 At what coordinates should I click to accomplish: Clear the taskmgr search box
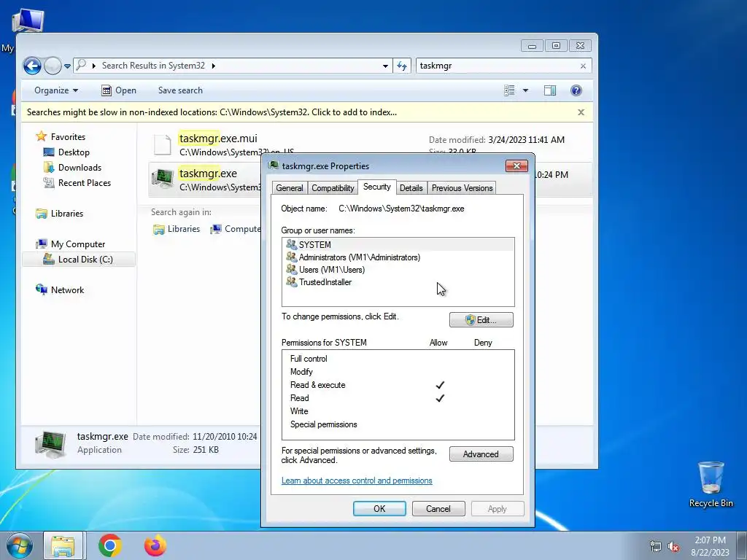pyautogui.click(x=583, y=66)
